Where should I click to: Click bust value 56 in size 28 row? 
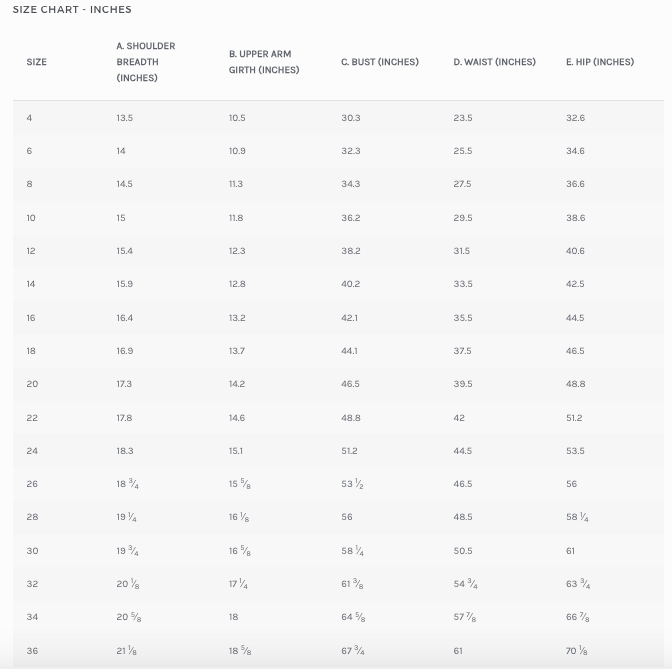tap(347, 518)
